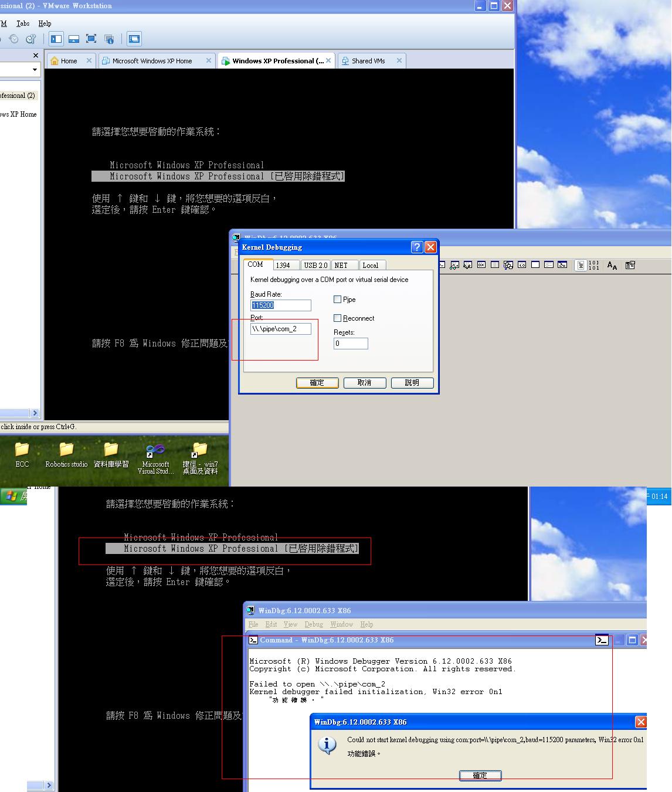The image size is (672, 792).
Task: Click the Port input field
Action: [281, 329]
